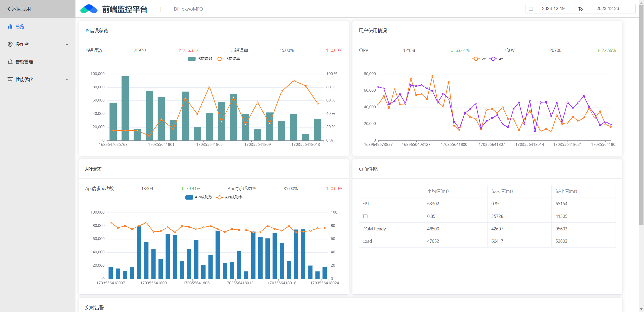Open the 操作台 menu

38,44
